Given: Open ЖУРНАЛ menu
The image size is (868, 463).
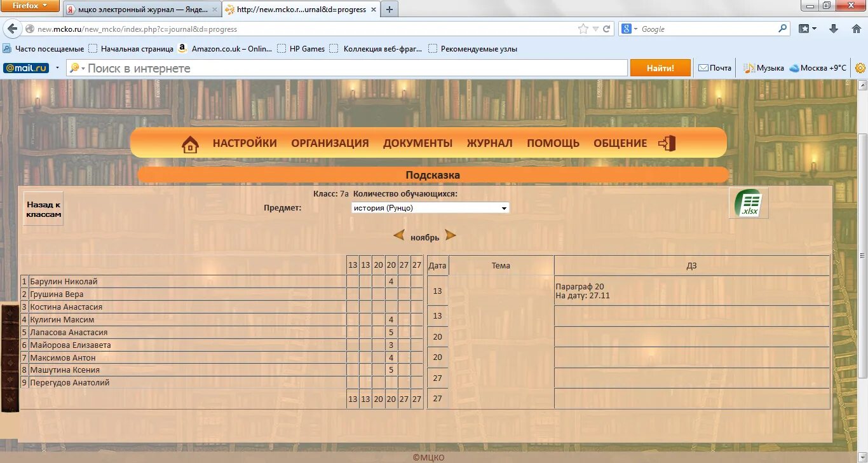Looking at the screenshot, I should tap(489, 144).
